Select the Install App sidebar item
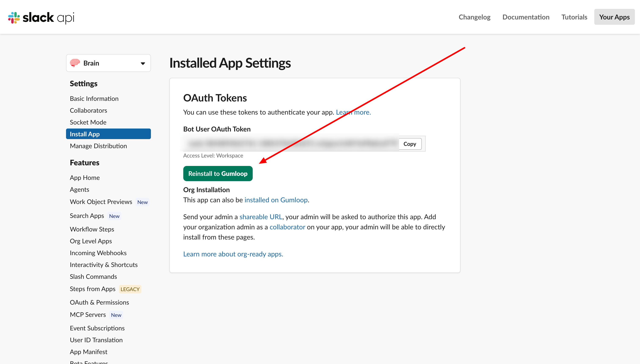 (108, 134)
